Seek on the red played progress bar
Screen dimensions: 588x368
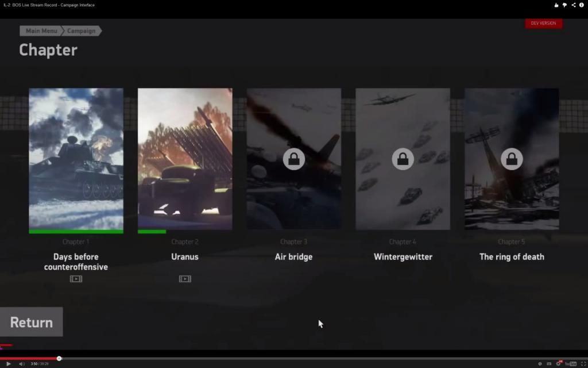[29, 359]
